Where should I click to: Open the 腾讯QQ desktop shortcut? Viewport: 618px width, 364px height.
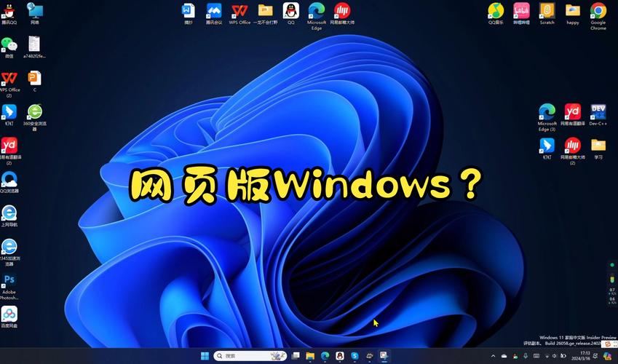click(9, 14)
